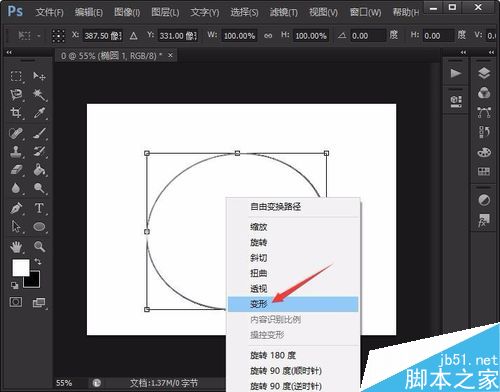
Task: Open the background color swatch
Action: pos(34,282)
